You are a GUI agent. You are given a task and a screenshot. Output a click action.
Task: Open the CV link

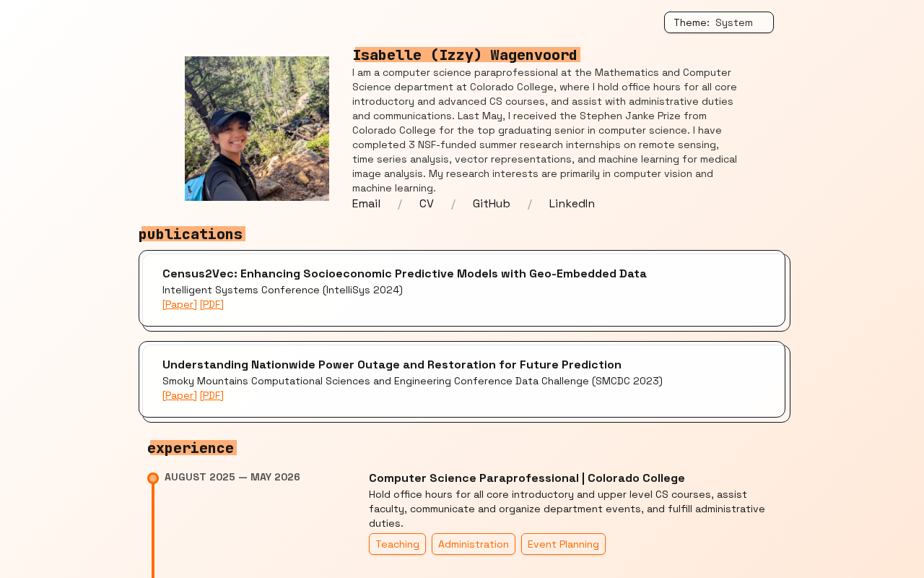(427, 204)
